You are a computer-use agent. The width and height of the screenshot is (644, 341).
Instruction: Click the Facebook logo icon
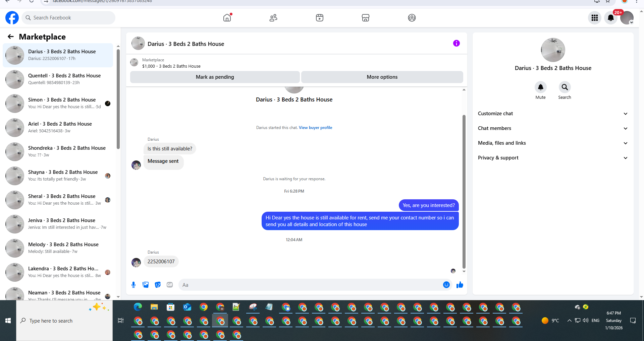coord(12,18)
